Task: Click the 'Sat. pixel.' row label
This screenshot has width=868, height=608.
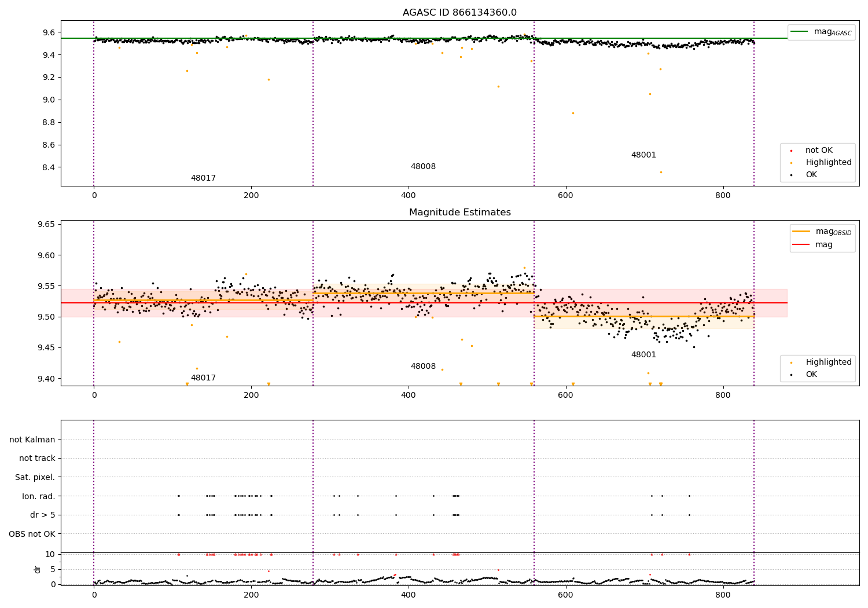Action: [x=35, y=478]
